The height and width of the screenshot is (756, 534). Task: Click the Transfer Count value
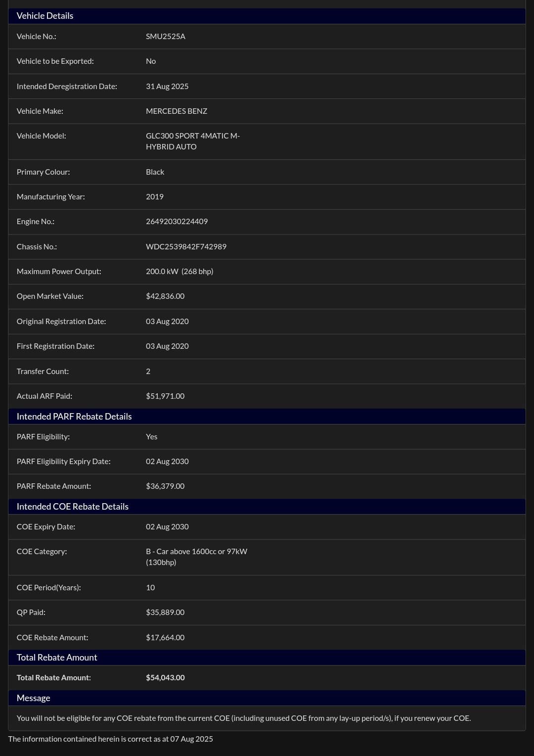click(x=148, y=372)
